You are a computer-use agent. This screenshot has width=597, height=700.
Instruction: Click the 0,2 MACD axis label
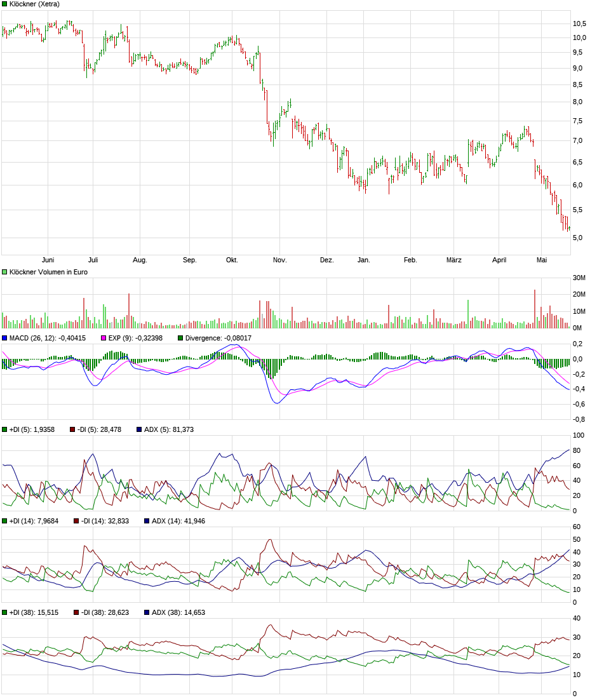[577, 344]
